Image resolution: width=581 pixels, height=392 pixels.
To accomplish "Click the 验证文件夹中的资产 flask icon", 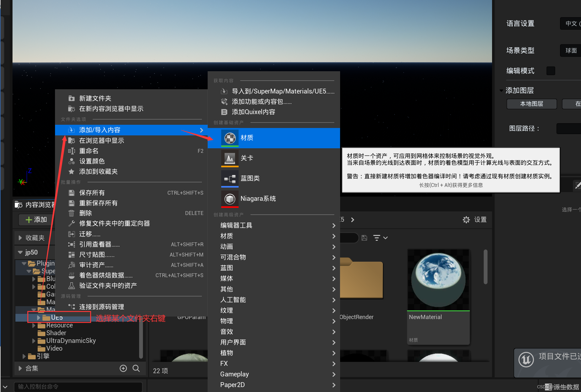I will point(71,286).
